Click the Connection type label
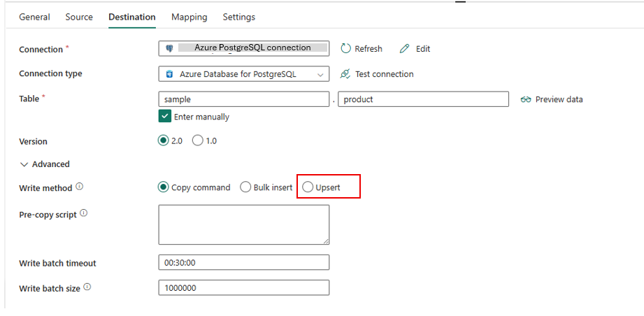This screenshot has width=644, height=316. click(50, 73)
